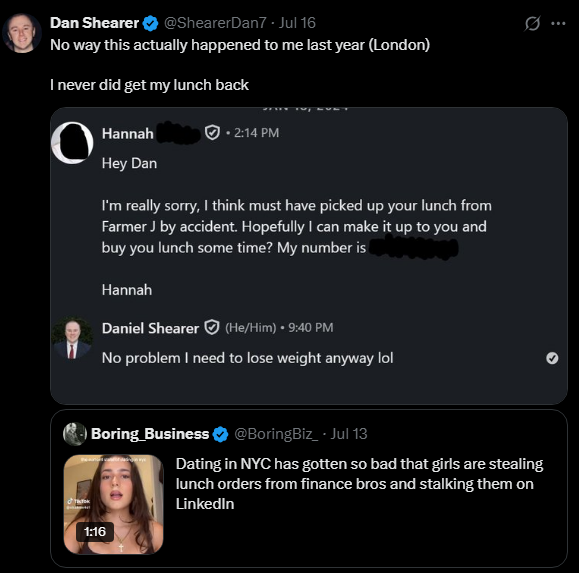Open the @BoringBiz_ handle
This screenshot has height=573, width=579.
coord(276,434)
